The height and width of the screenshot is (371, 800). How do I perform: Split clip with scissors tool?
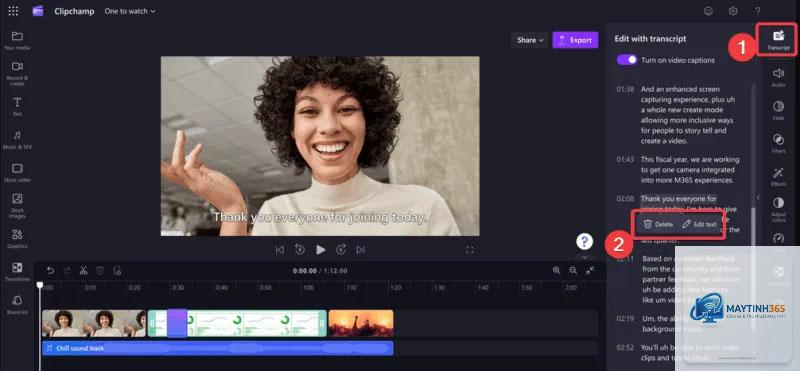click(83, 270)
